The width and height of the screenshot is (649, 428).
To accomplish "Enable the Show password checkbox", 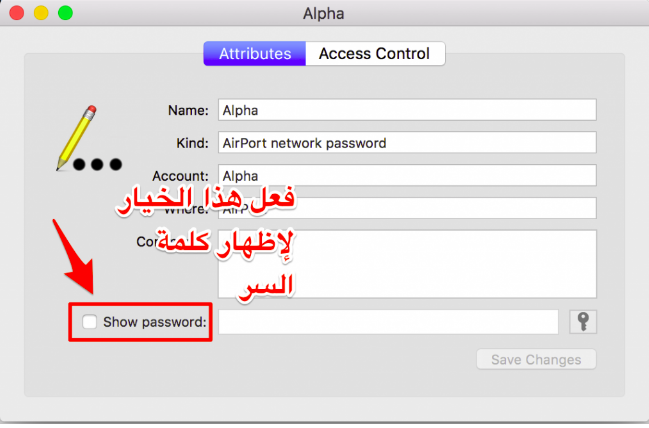I will 90,322.
